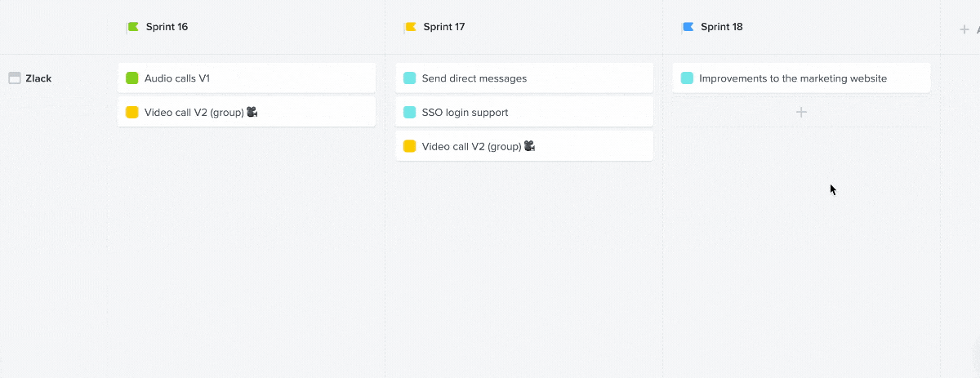The image size is (980, 378).
Task: Click the Zlack product board icon
Action: tap(14, 78)
